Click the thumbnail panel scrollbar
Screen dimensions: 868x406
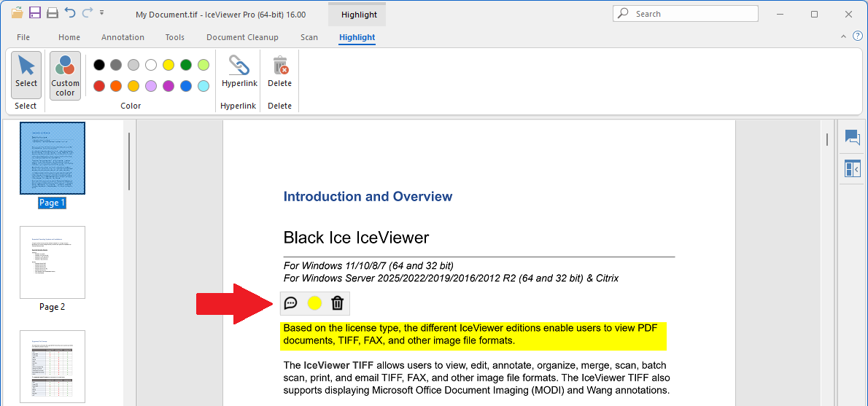pyautogui.click(x=129, y=161)
